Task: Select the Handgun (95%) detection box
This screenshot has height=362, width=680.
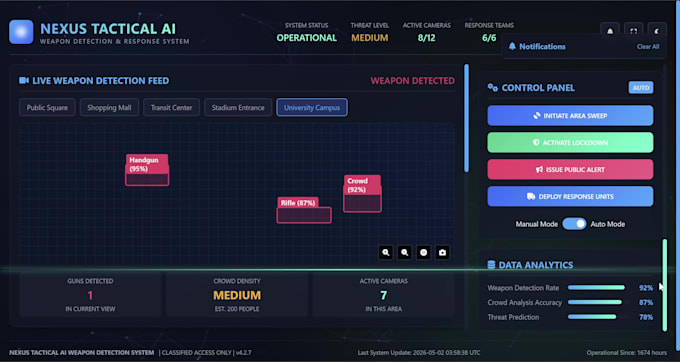Action: pyautogui.click(x=147, y=170)
